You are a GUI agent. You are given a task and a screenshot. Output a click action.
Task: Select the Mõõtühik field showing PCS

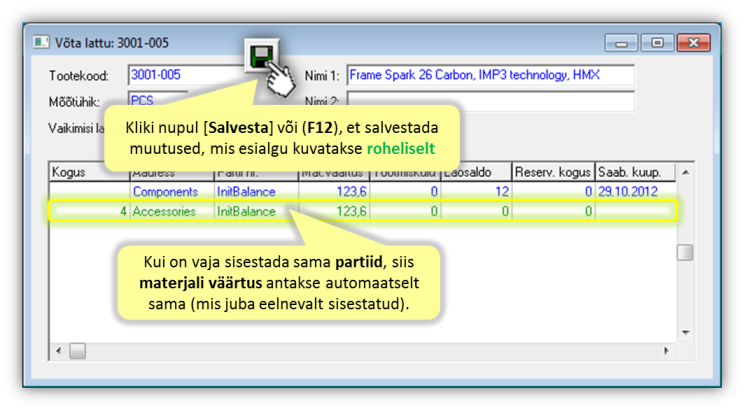(x=158, y=101)
